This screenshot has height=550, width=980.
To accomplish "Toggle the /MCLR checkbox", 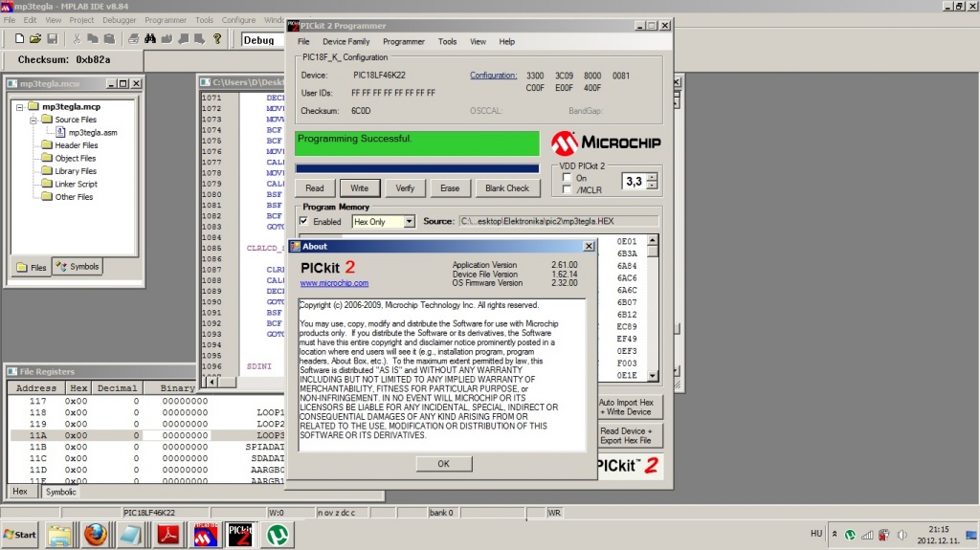I will click(x=567, y=189).
